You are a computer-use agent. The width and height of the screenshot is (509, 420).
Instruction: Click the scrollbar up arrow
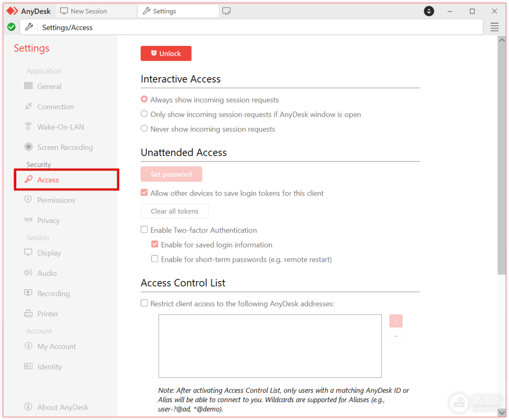click(x=502, y=40)
